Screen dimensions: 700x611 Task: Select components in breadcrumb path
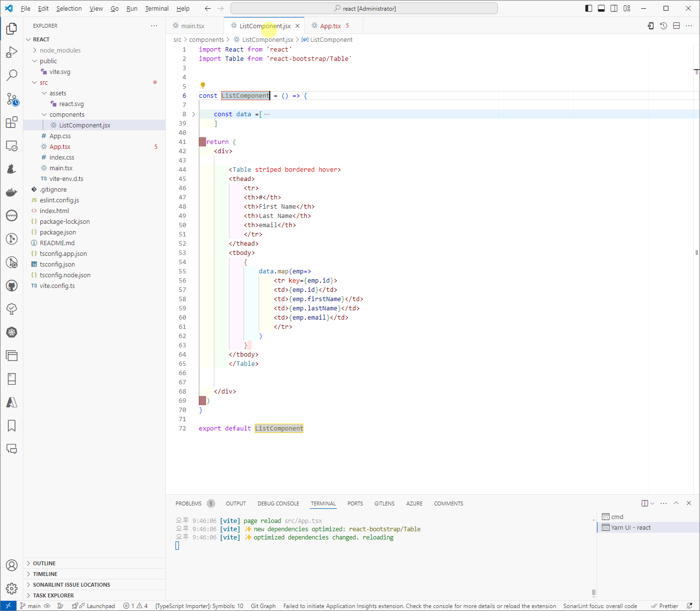point(207,40)
